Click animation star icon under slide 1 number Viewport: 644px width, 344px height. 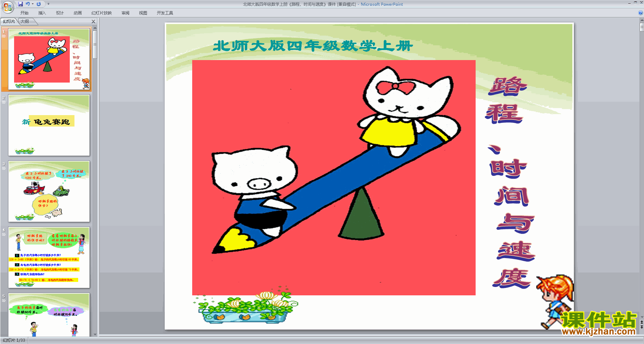coord(4,36)
